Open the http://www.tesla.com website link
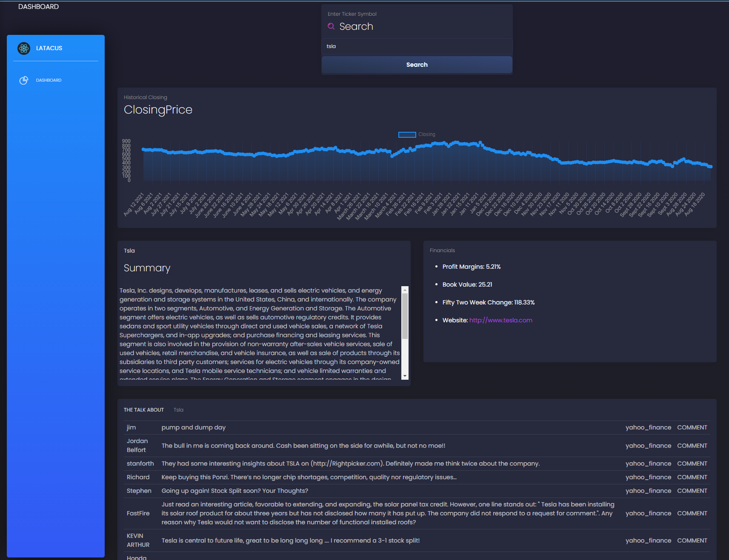This screenshot has width=729, height=560. [501, 320]
